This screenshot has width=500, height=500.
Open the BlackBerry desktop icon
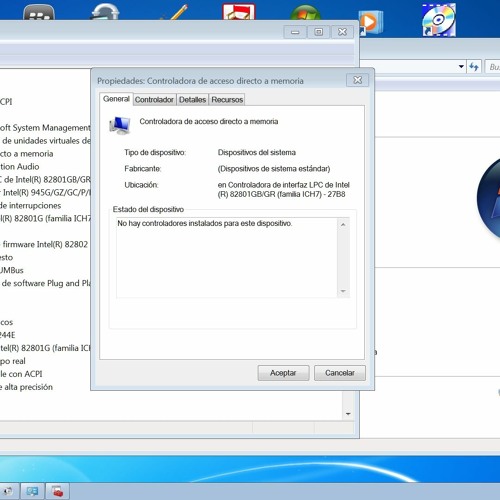tap(39, 13)
